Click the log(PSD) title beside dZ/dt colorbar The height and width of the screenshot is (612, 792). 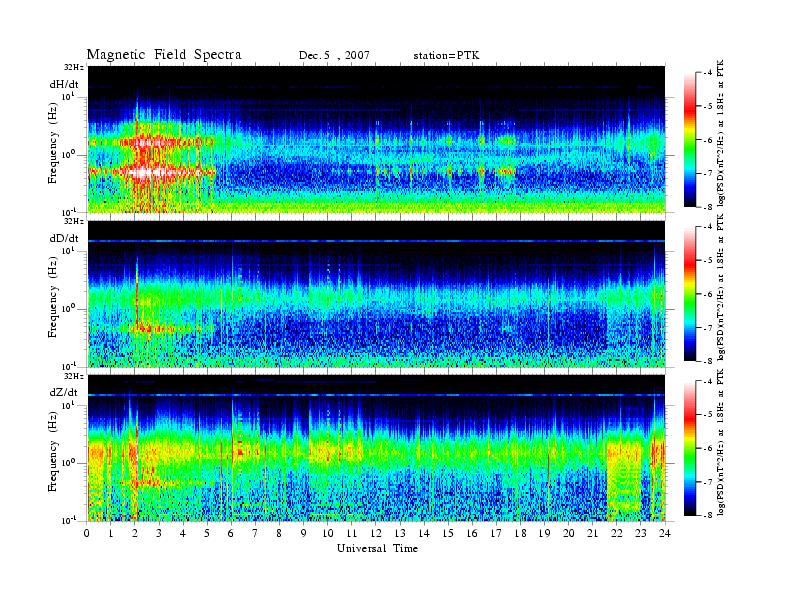click(721, 442)
